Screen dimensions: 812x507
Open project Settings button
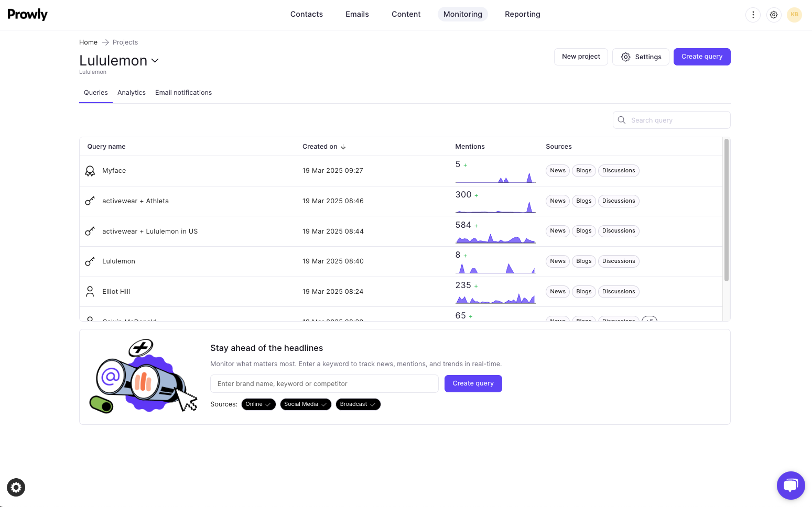click(641, 57)
